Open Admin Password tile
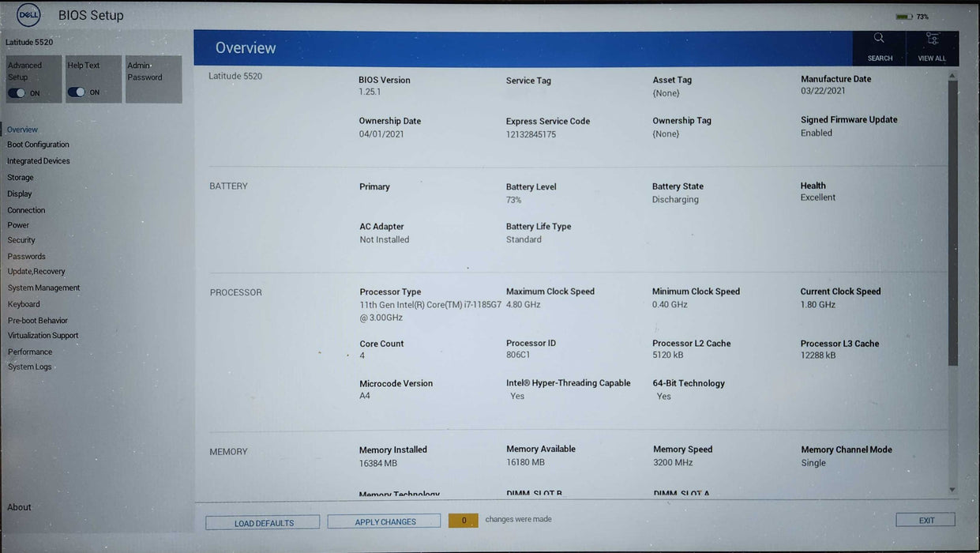 153,79
